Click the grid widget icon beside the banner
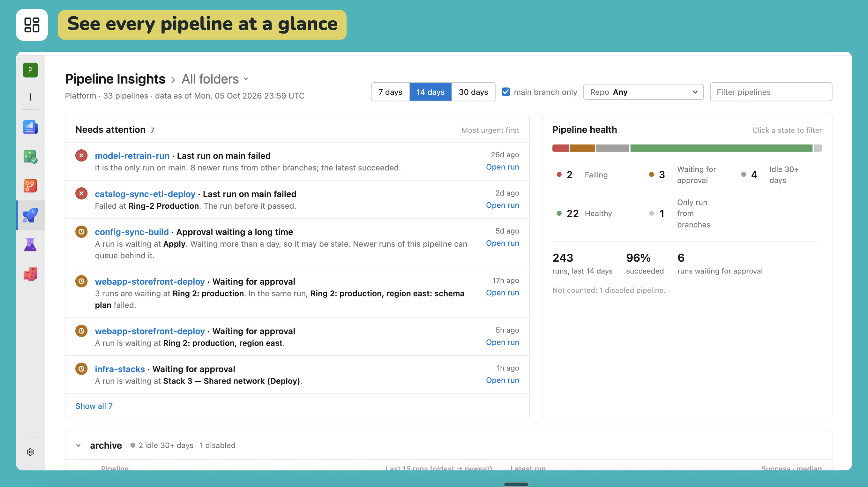Viewport: 868px width, 487px height. pos(32,25)
